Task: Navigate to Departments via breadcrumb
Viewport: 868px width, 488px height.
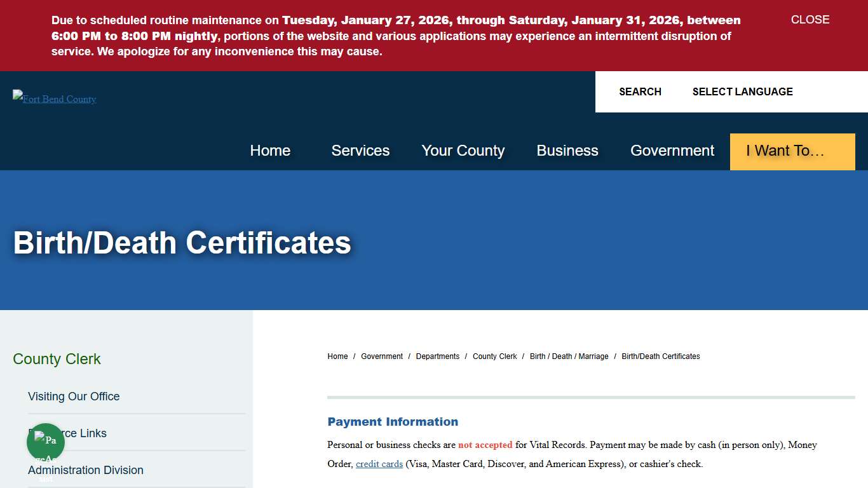Action: 438,356
